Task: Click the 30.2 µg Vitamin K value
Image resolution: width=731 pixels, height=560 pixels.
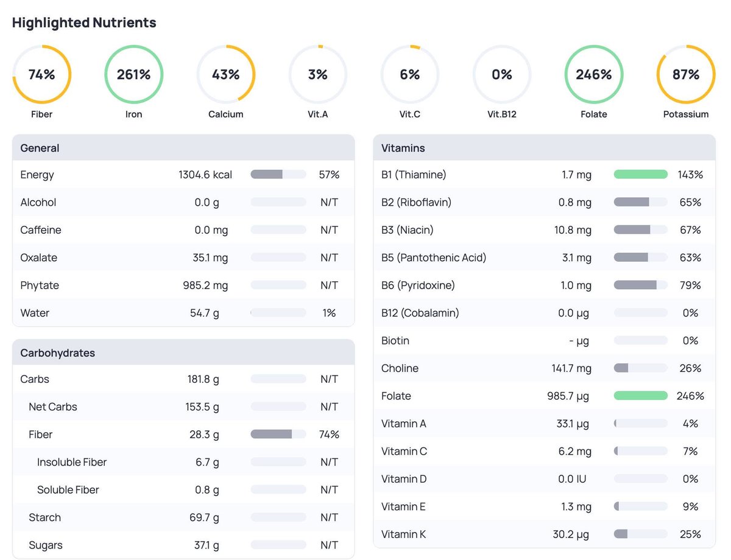Action: point(571,534)
